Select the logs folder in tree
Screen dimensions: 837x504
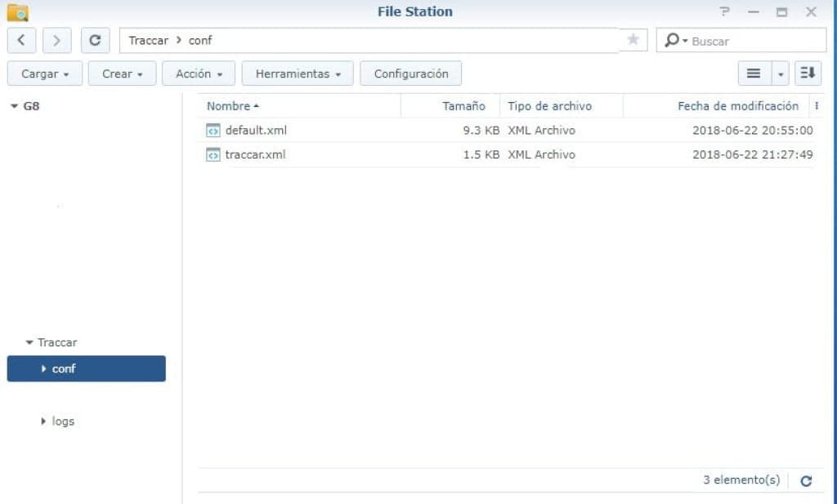(63, 421)
